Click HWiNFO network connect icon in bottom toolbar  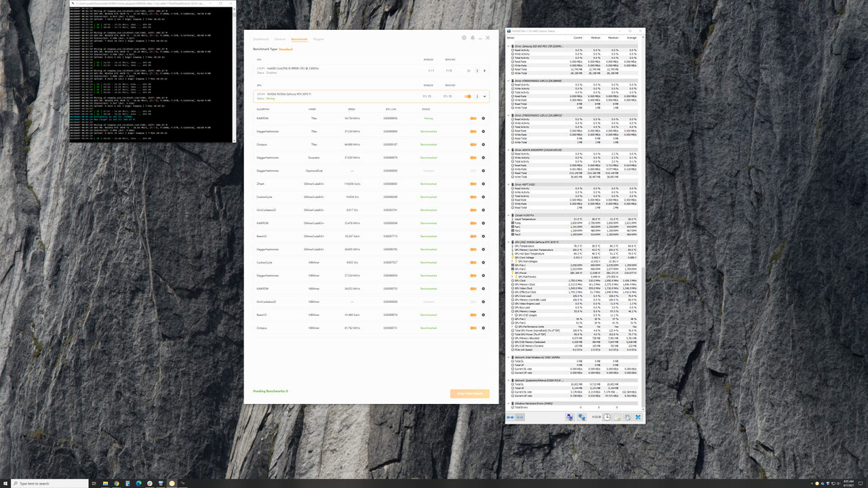pyautogui.click(x=581, y=418)
